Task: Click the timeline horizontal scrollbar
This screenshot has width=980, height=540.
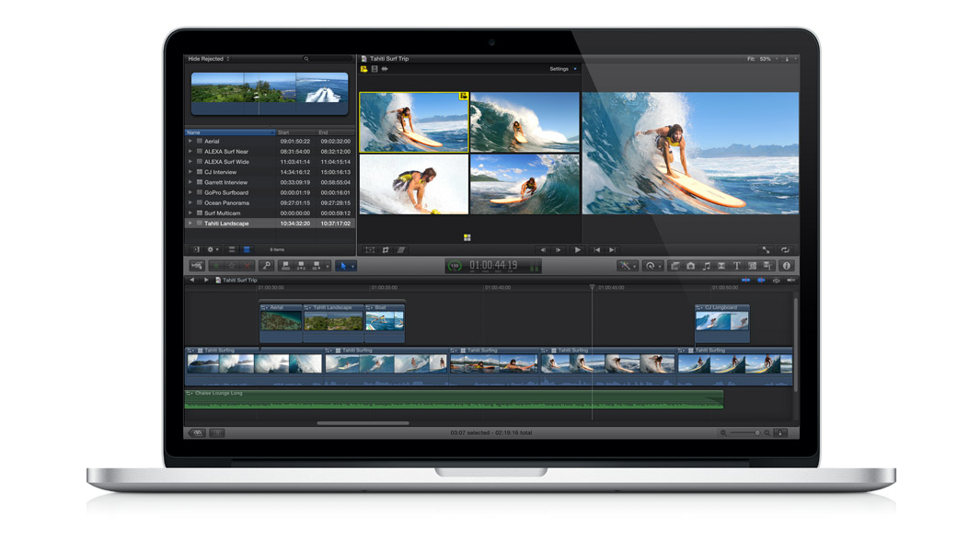Action: 363,423
